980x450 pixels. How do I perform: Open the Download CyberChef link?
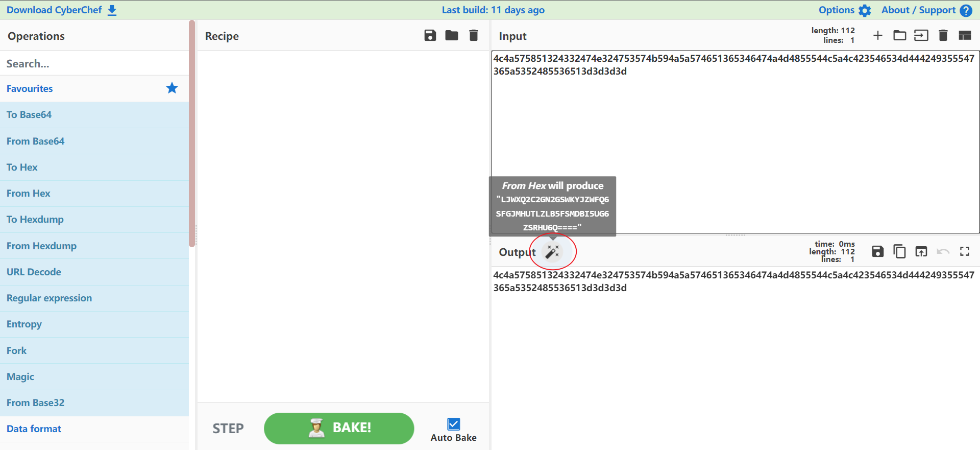pyautogui.click(x=62, y=10)
